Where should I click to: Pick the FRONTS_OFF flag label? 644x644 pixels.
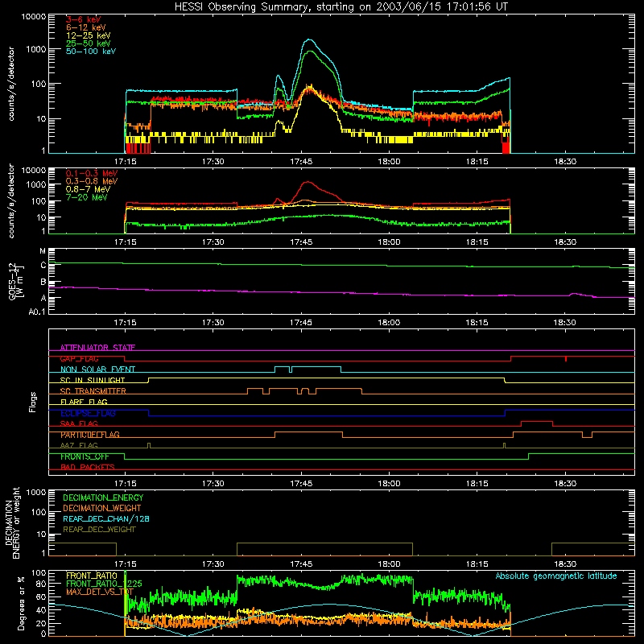[85, 456]
